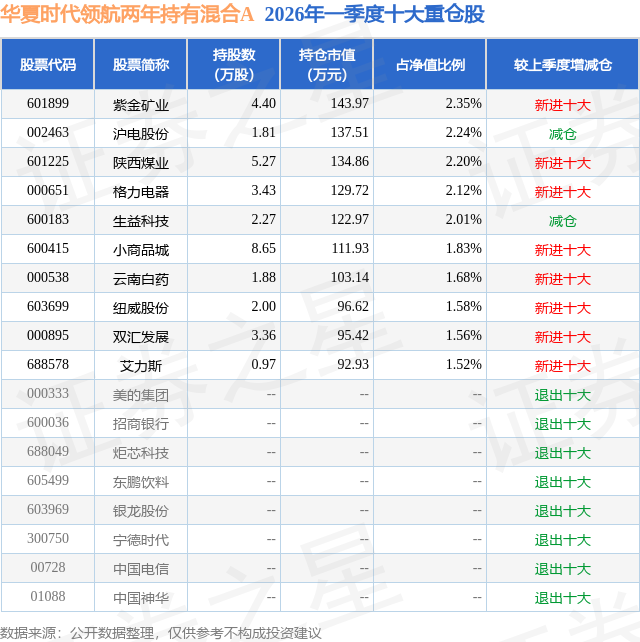Image resolution: width=640 pixels, height=642 pixels.
Task: Click the 股票代码 column header
Action: [x=47, y=64]
